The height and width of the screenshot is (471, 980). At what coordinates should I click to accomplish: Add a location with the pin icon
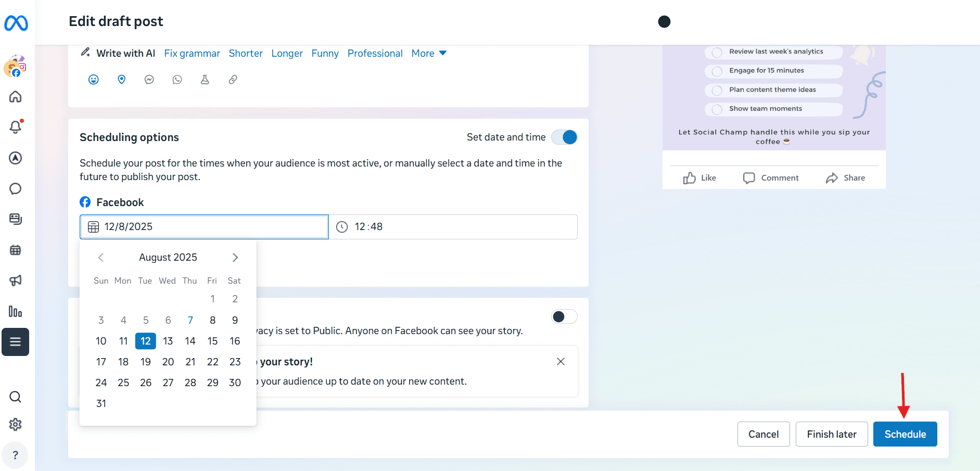[x=121, y=79]
